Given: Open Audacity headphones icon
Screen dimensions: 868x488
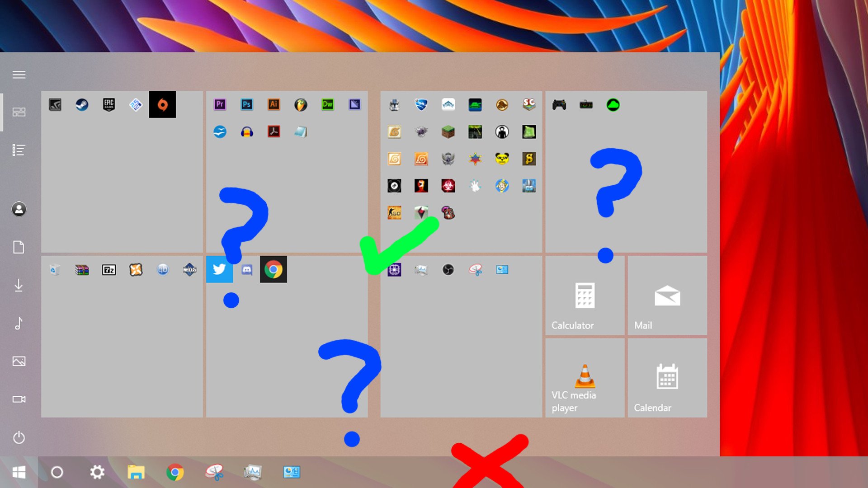Looking at the screenshot, I should point(247,132).
